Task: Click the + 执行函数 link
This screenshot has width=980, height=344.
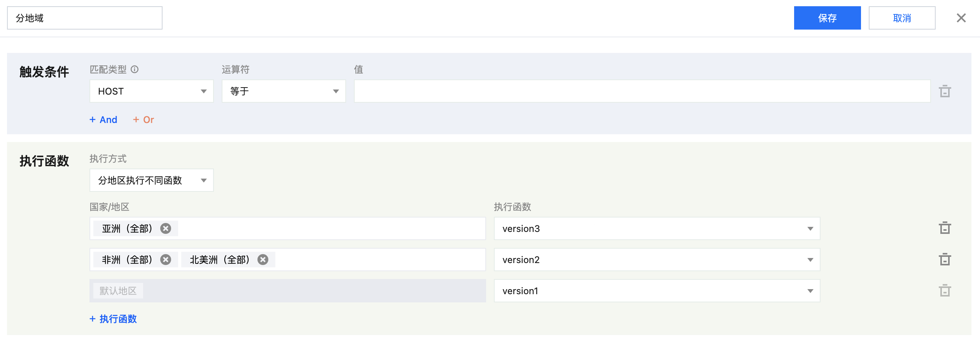Action: pos(113,319)
